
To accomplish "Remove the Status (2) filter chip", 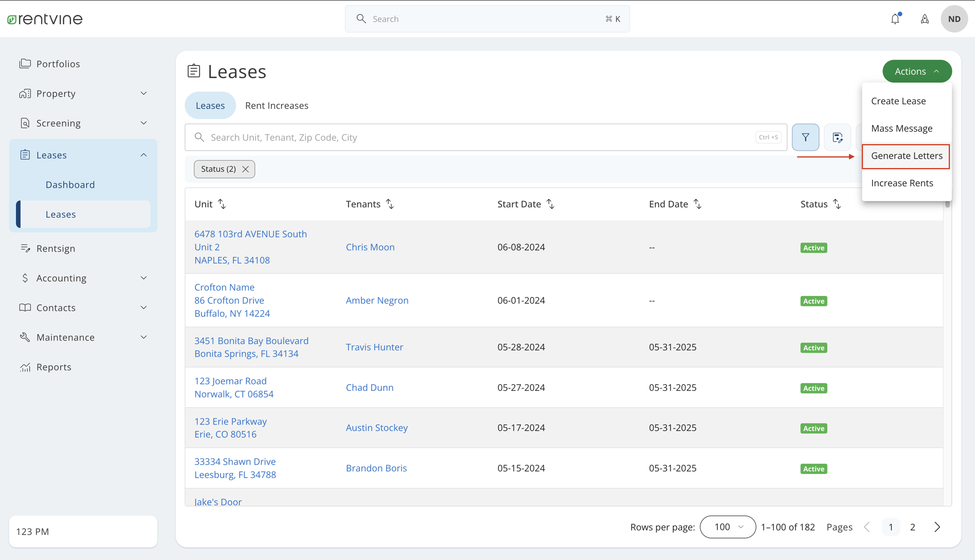I will click(245, 169).
